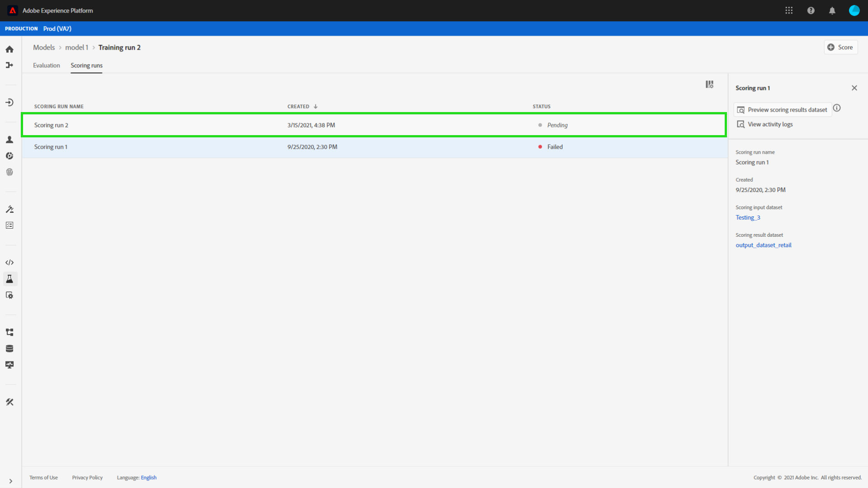868x488 pixels.
Task: Click the Score button
Action: pos(840,47)
